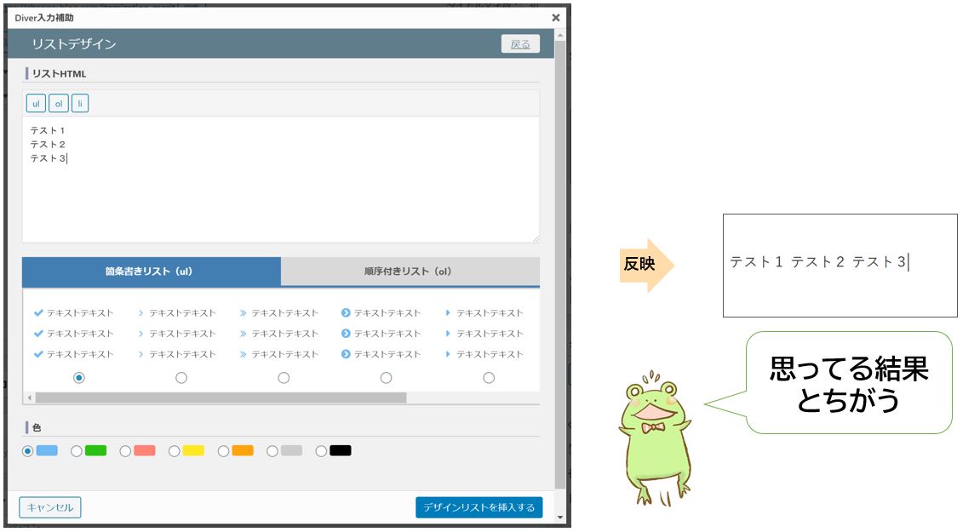Select the thin chevron list style radio
The image size is (980, 532).
click(x=181, y=378)
